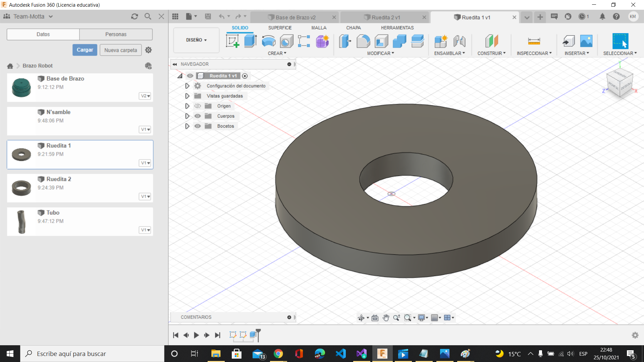Expand Configuración del documento node
Screen dimensions: 644x362
click(x=187, y=86)
